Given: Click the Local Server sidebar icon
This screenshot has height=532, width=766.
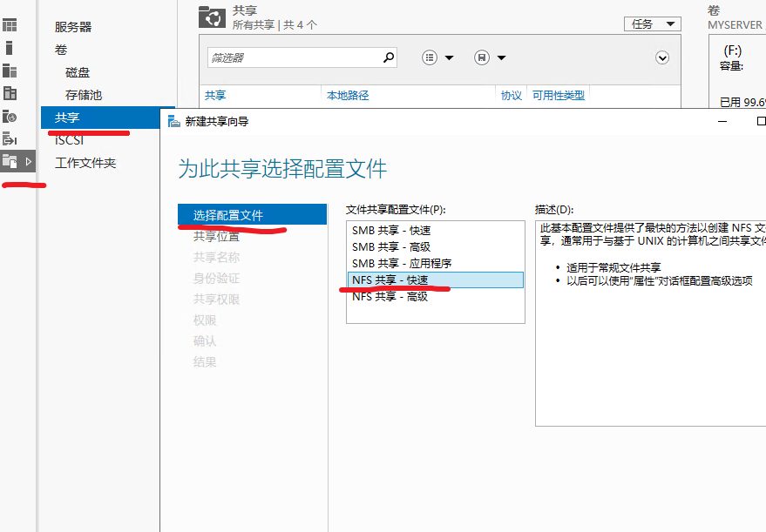Looking at the screenshot, I should pyautogui.click(x=10, y=48).
